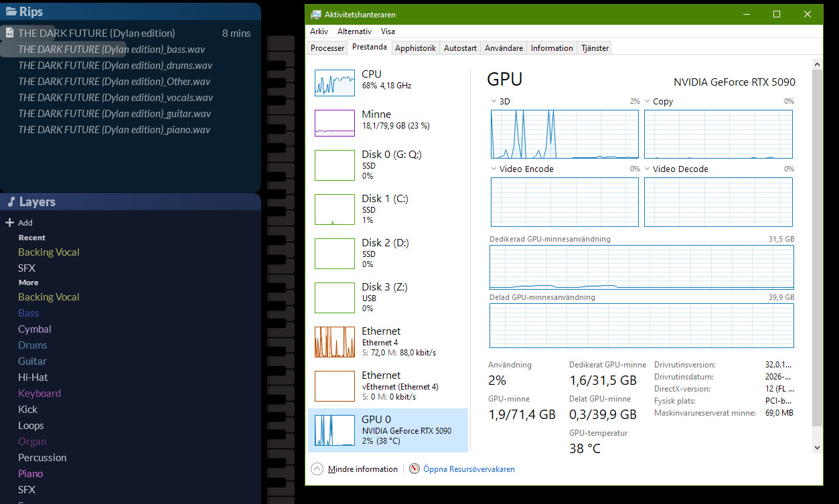This screenshot has height=504, width=839.
Task: Open the Autostart tab
Action: (460, 48)
